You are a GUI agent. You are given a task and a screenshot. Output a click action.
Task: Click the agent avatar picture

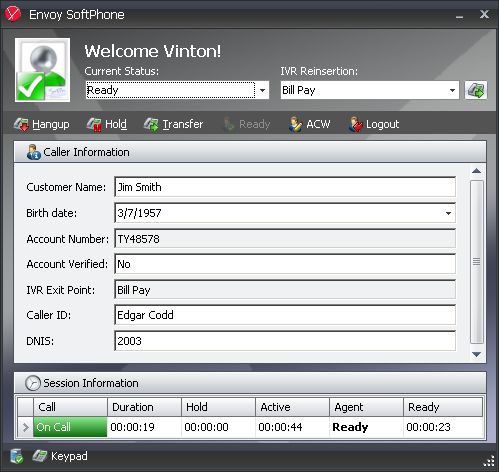click(x=42, y=70)
